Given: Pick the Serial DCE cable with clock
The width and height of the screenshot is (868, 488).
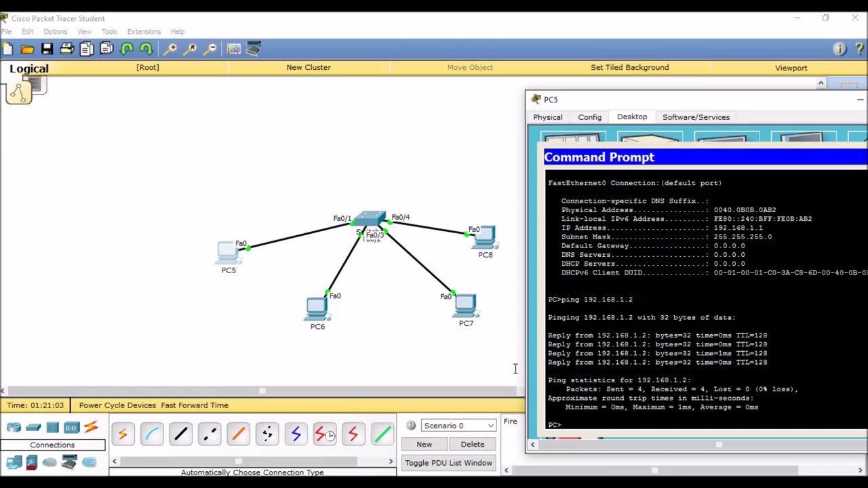Looking at the screenshot, I should 325,434.
